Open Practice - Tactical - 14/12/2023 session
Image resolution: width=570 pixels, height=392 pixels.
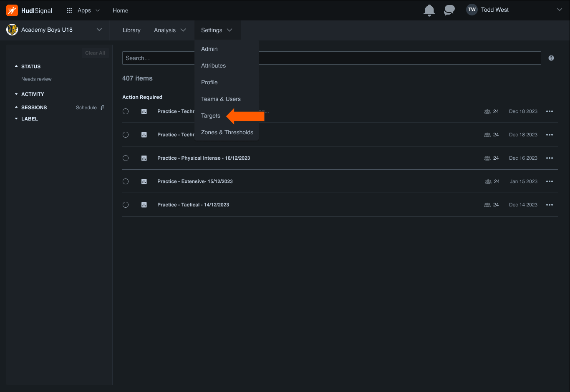pos(193,205)
